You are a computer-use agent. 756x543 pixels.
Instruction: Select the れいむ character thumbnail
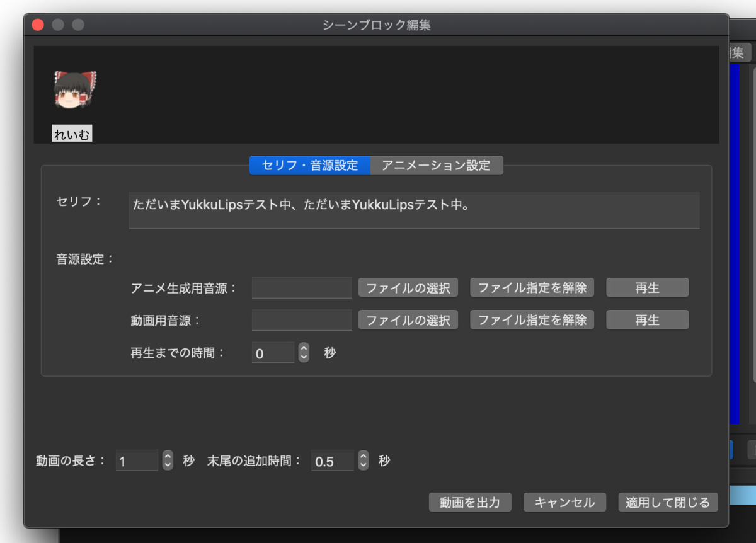pyautogui.click(x=74, y=88)
